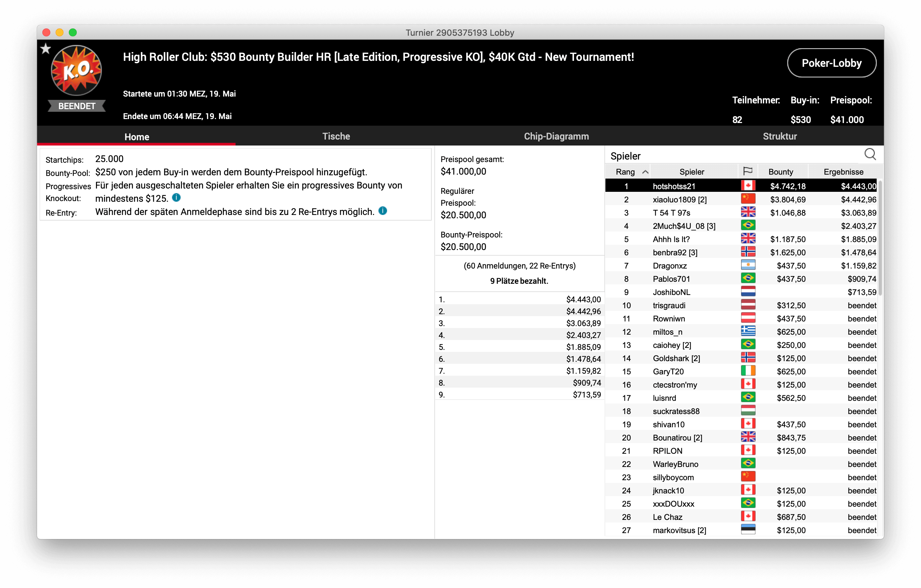The image size is (921, 588).
Task: Open player search magnifier icon
Action: [870, 154]
